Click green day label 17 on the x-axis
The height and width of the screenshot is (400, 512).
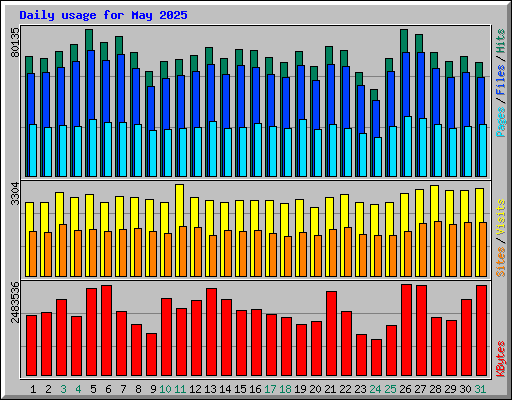point(270,389)
